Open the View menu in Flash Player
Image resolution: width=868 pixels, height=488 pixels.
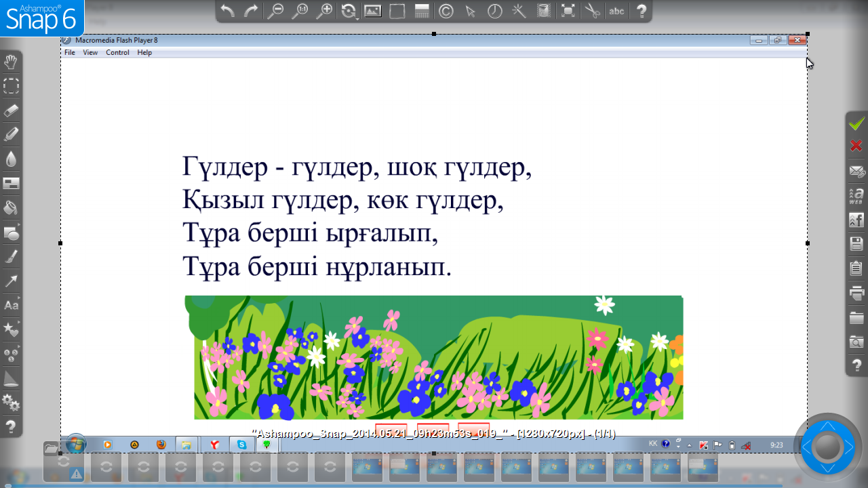[x=90, y=53]
